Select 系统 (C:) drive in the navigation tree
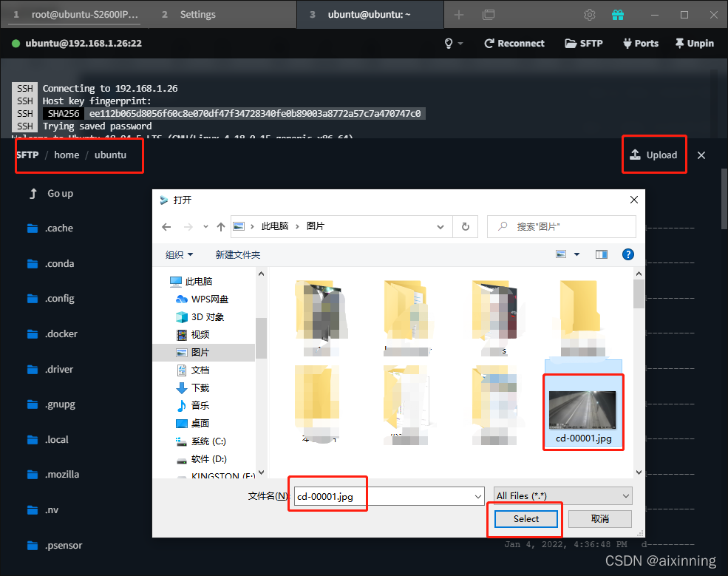Image resolution: width=728 pixels, height=576 pixels. pyautogui.click(x=201, y=441)
